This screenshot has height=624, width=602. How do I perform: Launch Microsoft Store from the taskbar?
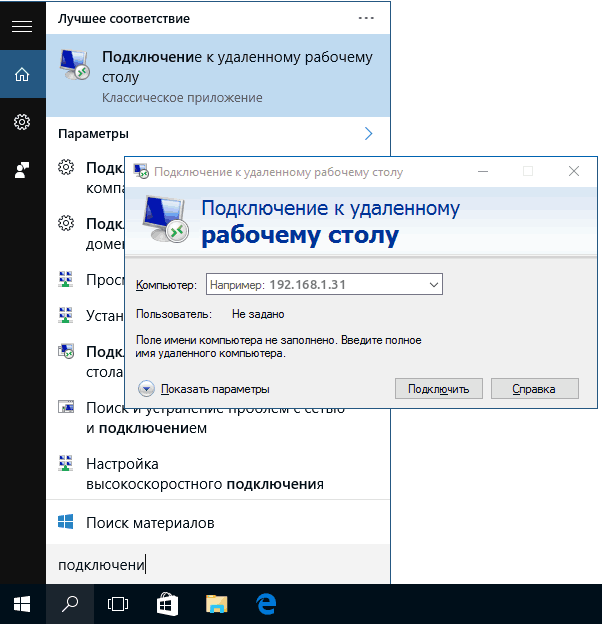(x=168, y=603)
